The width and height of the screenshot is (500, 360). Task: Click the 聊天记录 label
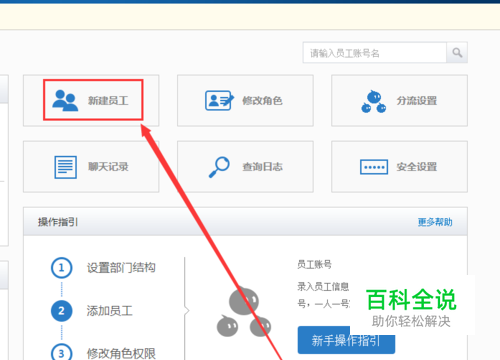(x=108, y=167)
